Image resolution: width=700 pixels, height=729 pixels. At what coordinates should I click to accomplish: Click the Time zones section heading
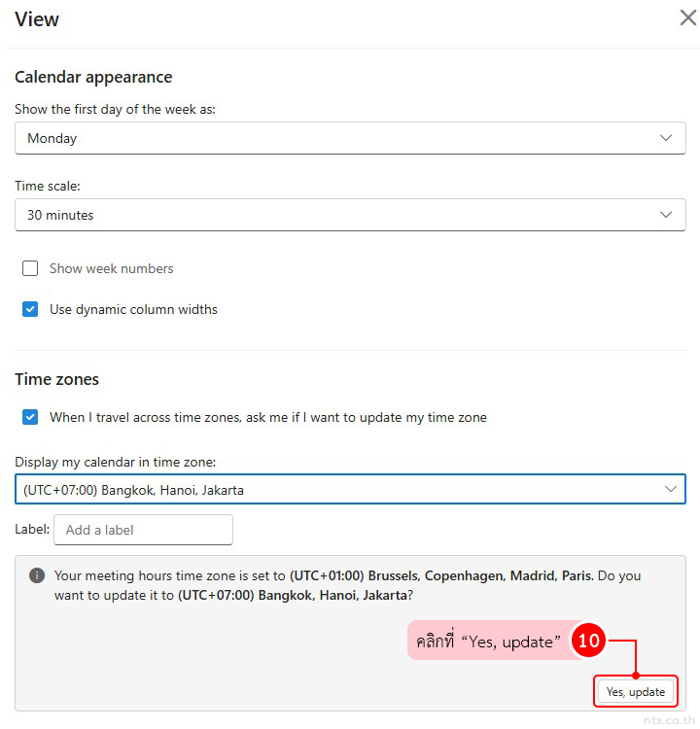(56, 379)
